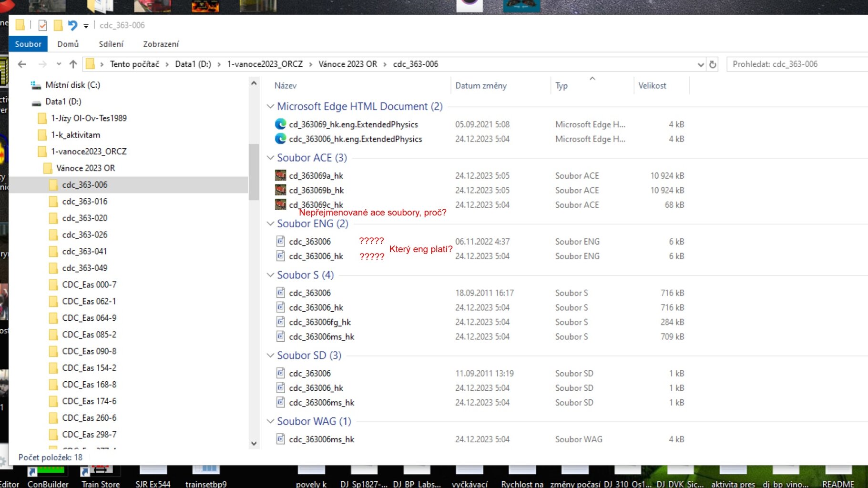Click the Refresh button beside address bar
Image resolution: width=868 pixels, height=488 pixels.
coord(713,64)
